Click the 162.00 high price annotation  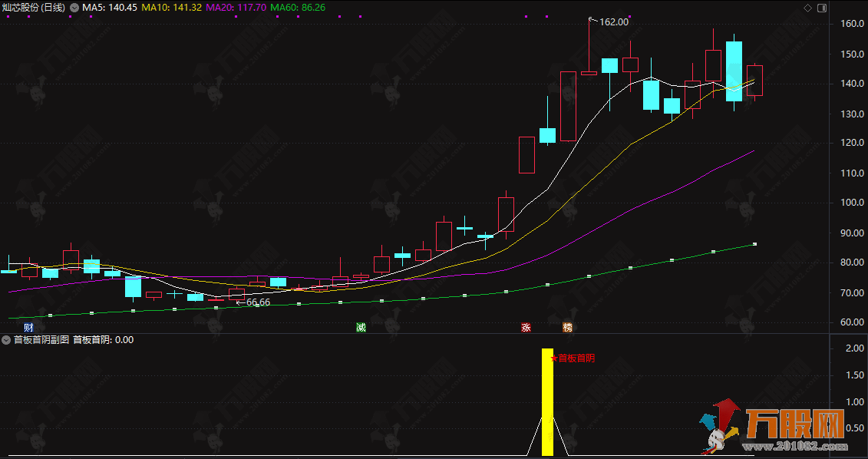click(613, 22)
